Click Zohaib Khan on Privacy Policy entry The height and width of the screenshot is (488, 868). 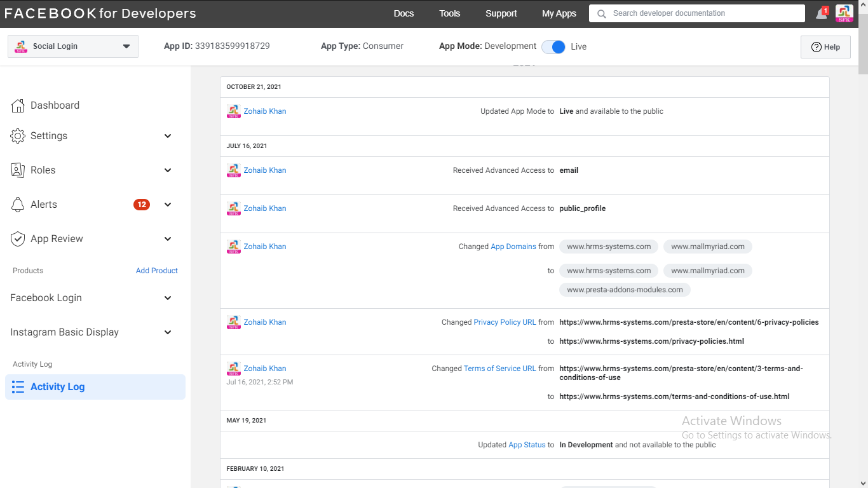[x=265, y=322]
